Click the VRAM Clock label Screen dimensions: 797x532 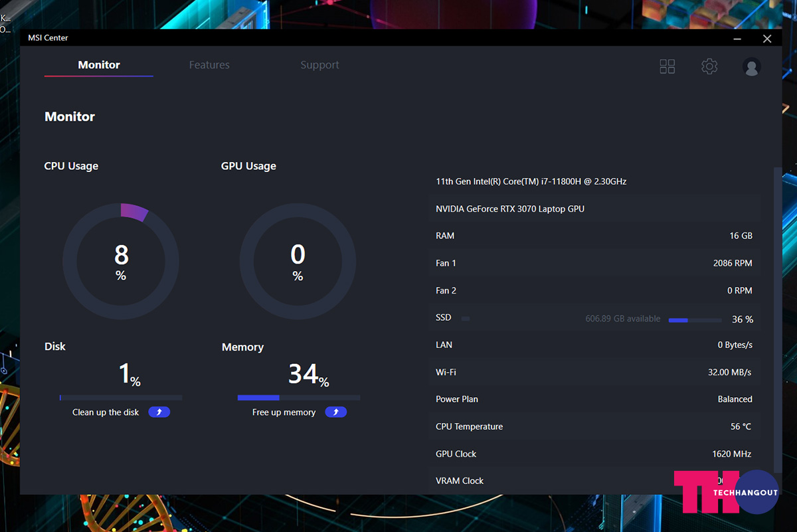pos(460,480)
